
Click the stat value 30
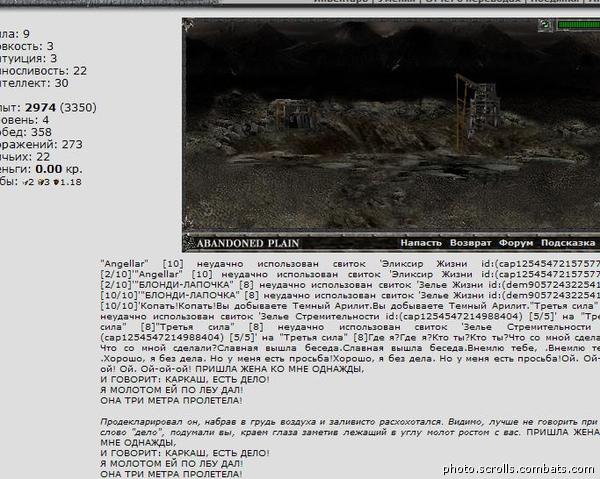coord(61,83)
